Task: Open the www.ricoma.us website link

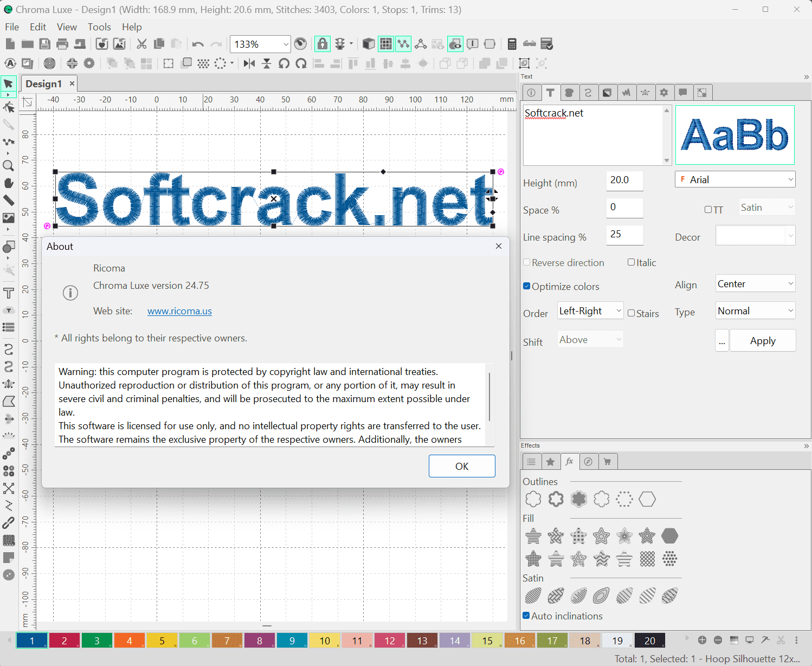Action: coord(179,311)
